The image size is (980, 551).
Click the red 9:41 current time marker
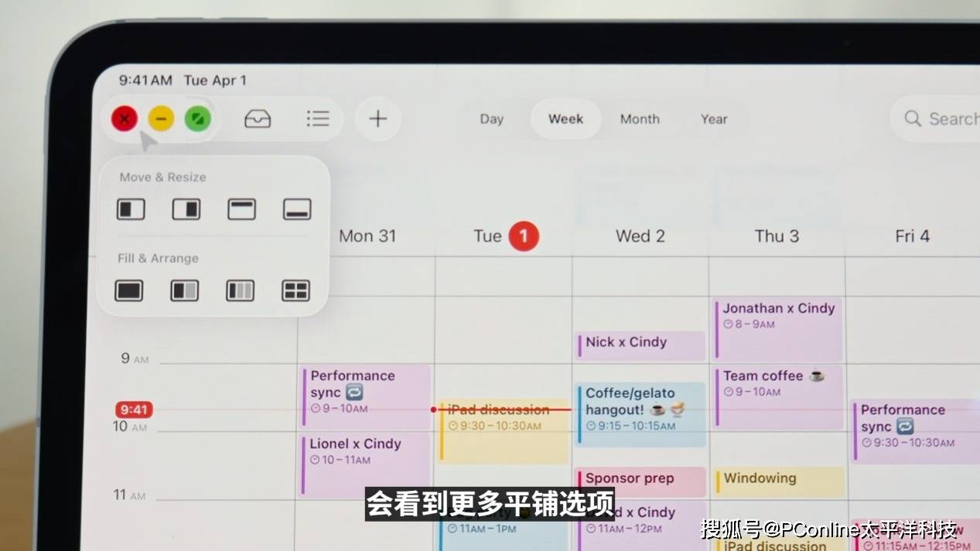pyautogui.click(x=134, y=410)
